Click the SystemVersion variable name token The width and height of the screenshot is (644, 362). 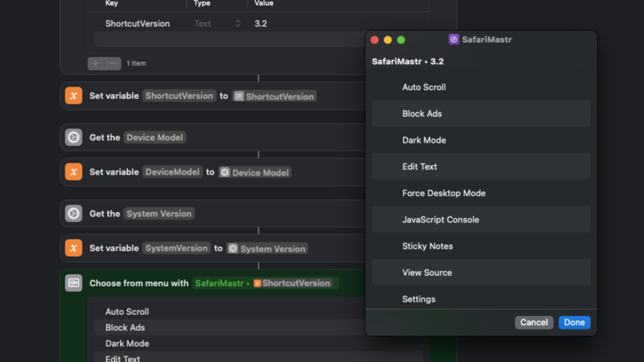176,248
